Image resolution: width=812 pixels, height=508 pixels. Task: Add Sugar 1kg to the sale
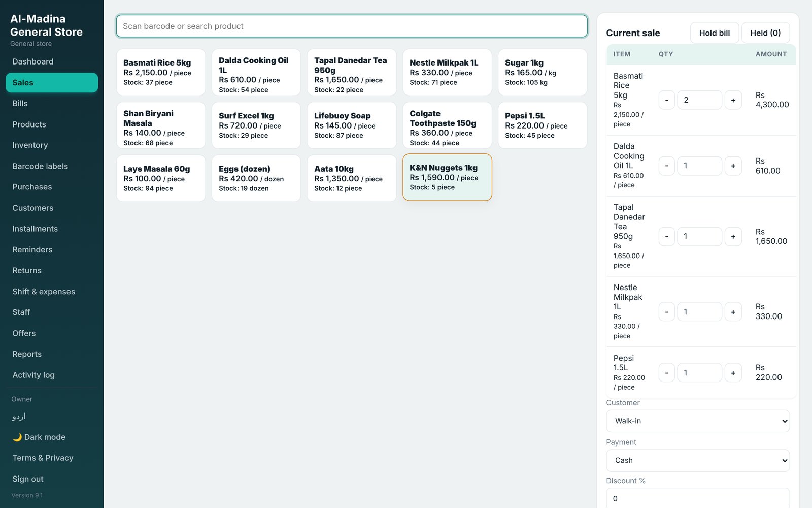543,72
